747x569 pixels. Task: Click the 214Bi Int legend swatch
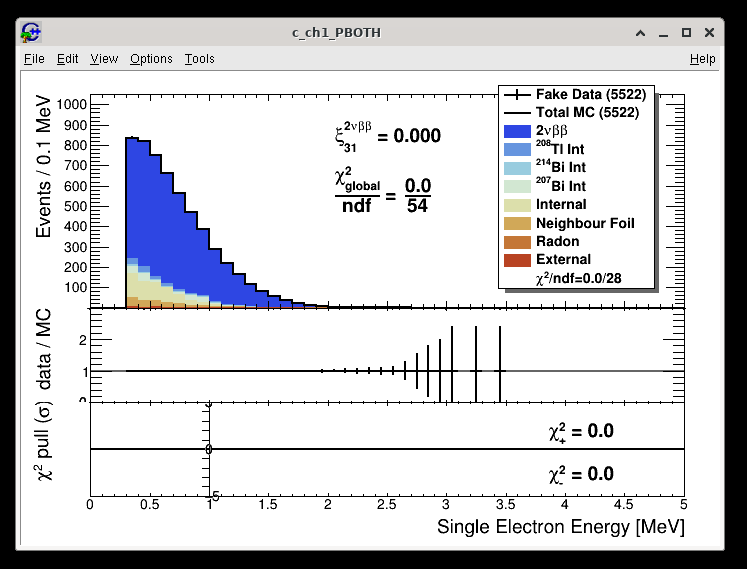click(516, 167)
